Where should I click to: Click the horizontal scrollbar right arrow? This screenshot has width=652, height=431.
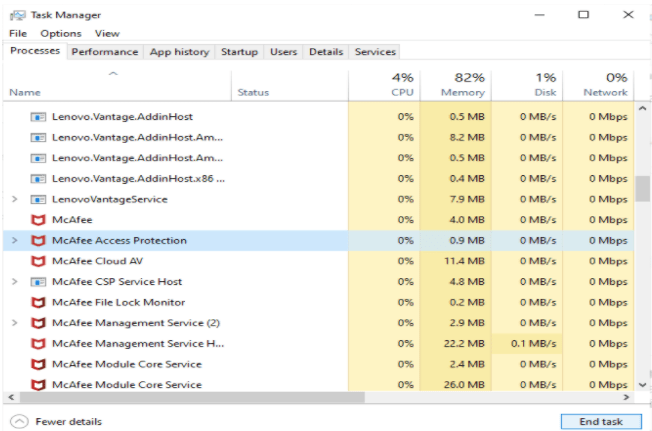pos(626,397)
